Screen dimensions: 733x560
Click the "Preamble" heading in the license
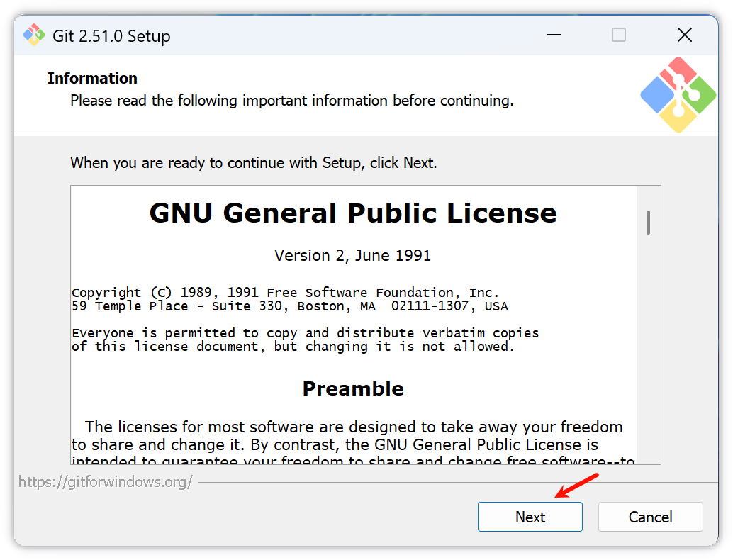353,388
